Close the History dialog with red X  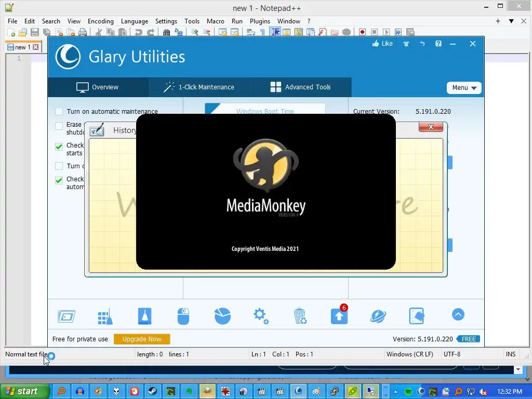point(431,127)
